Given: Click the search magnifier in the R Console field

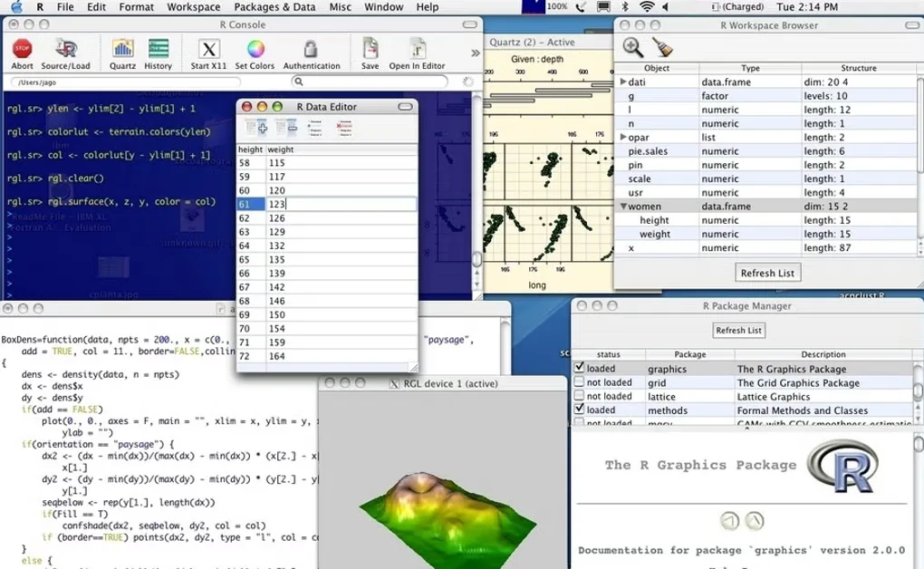Looking at the screenshot, I should click(x=299, y=82).
